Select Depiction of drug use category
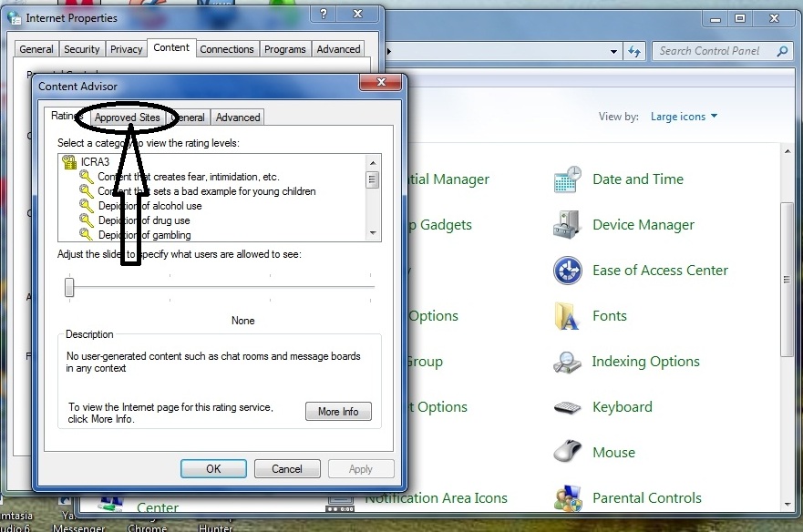This screenshot has width=803, height=532. (x=144, y=220)
